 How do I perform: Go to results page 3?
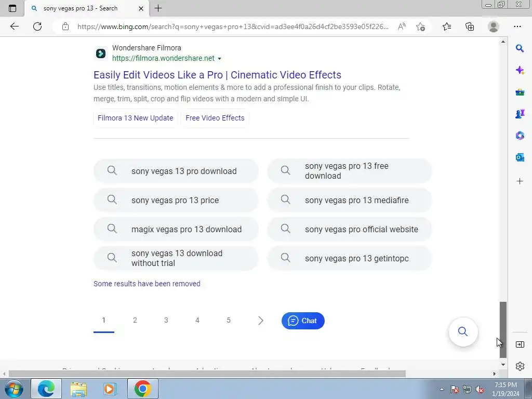click(166, 320)
